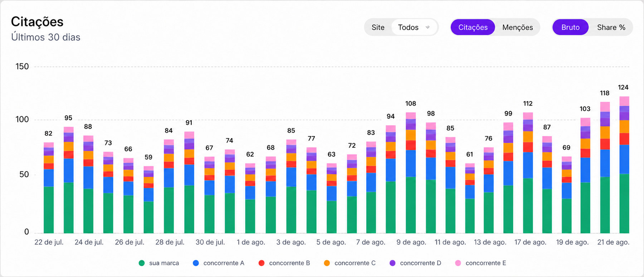Click the '5 de ago.' axis label
644x277 pixels.
tap(331, 242)
